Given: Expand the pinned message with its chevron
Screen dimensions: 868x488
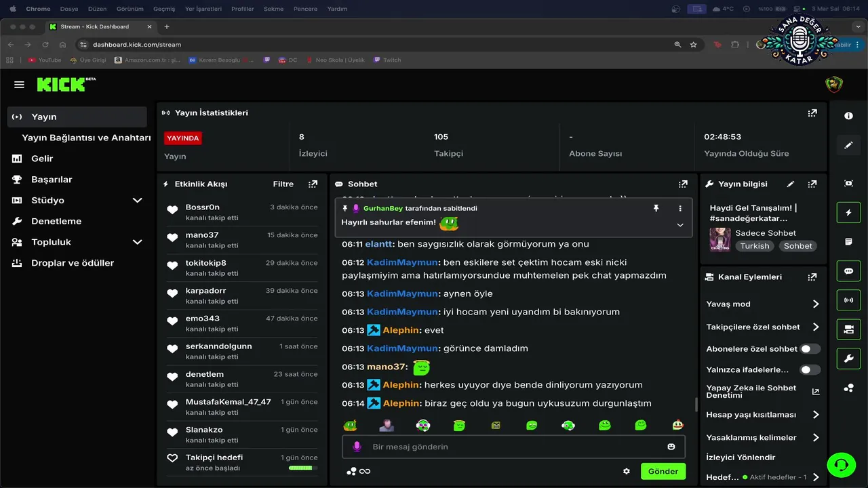Looking at the screenshot, I should point(680,225).
